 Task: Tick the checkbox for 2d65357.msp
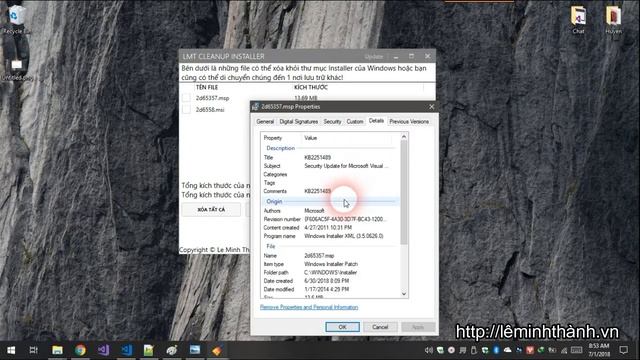click(x=187, y=98)
